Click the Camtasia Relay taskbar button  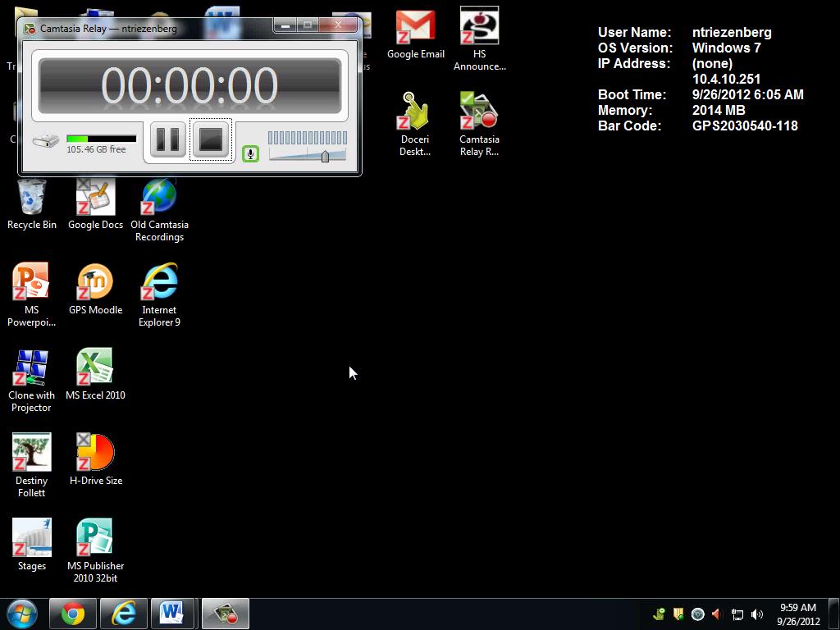tap(225, 614)
